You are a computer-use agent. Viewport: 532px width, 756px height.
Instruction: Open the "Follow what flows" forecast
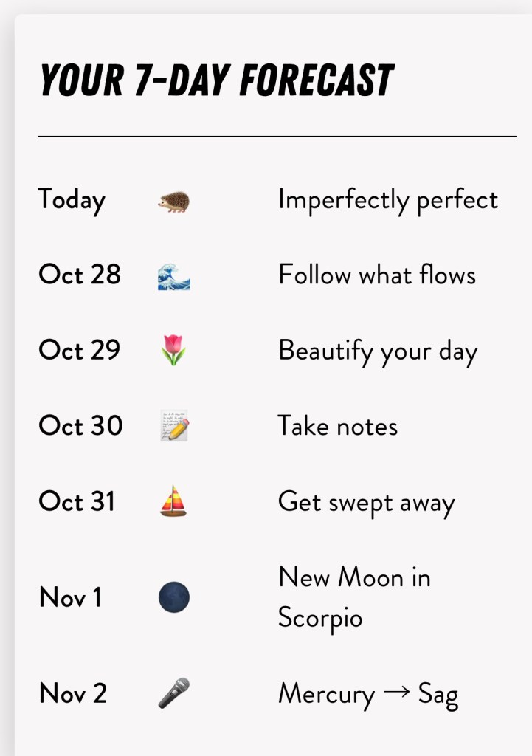pos(377,275)
